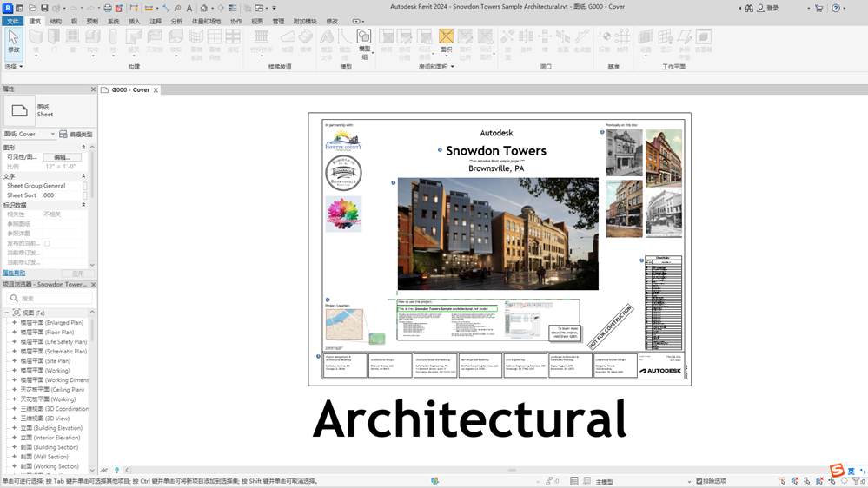Collapse the 文字 properties section

[x=83, y=176]
